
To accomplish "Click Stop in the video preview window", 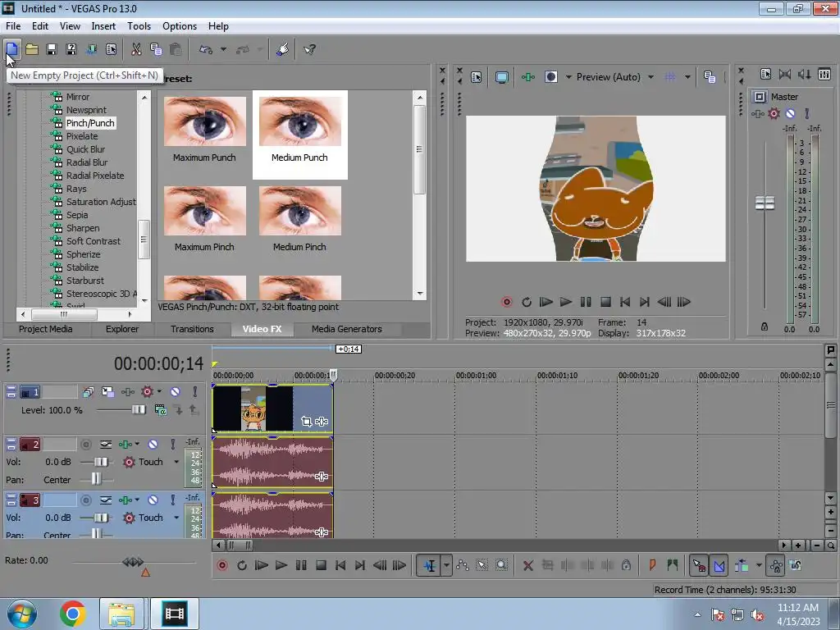I will point(605,302).
